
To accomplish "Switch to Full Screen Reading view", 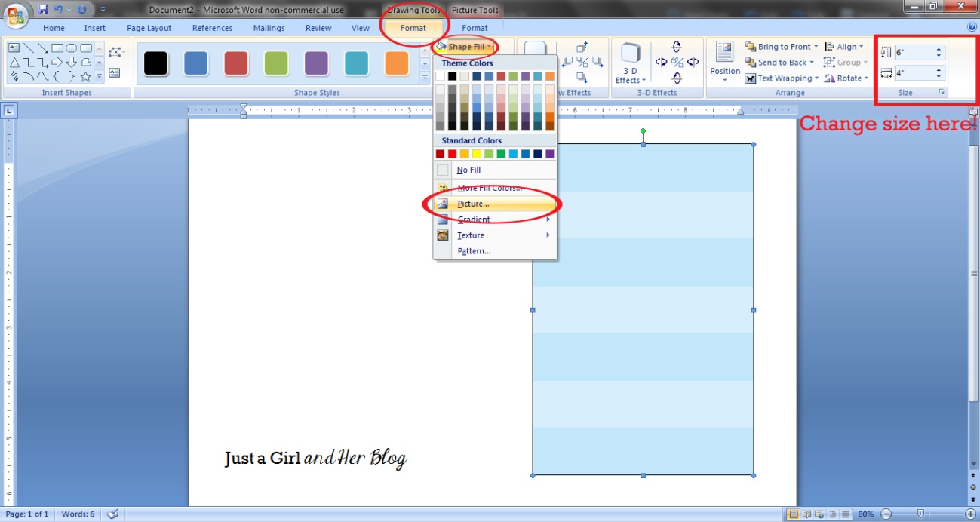I will click(x=806, y=514).
